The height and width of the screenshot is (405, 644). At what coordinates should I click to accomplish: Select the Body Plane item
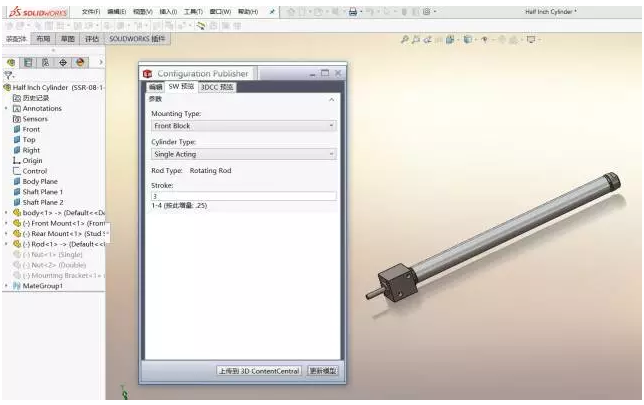point(35,182)
